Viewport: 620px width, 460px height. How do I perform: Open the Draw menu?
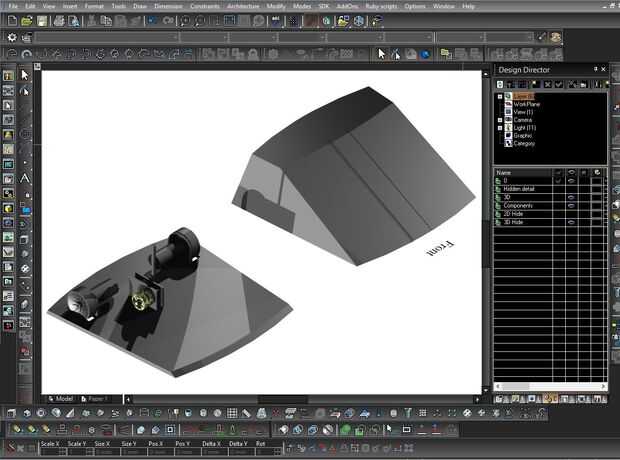(x=140, y=6)
